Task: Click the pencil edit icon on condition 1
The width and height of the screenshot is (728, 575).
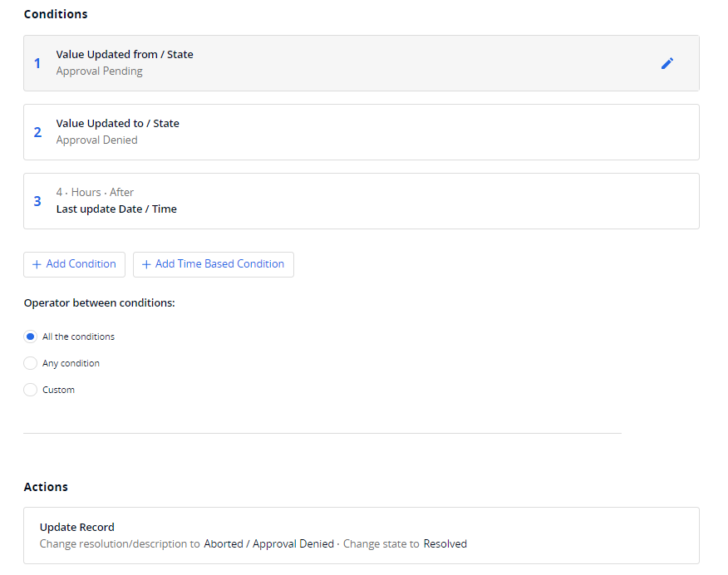Action: [x=667, y=63]
